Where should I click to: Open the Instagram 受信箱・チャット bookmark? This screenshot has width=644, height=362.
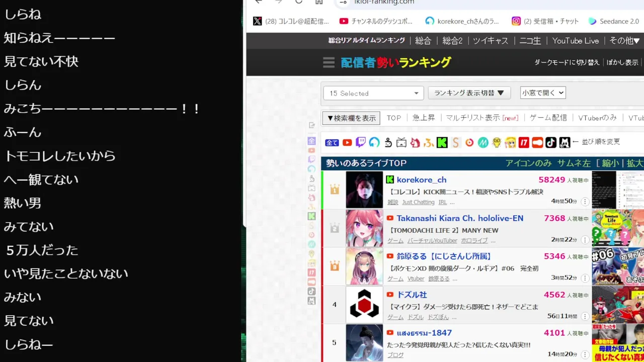(x=545, y=21)
